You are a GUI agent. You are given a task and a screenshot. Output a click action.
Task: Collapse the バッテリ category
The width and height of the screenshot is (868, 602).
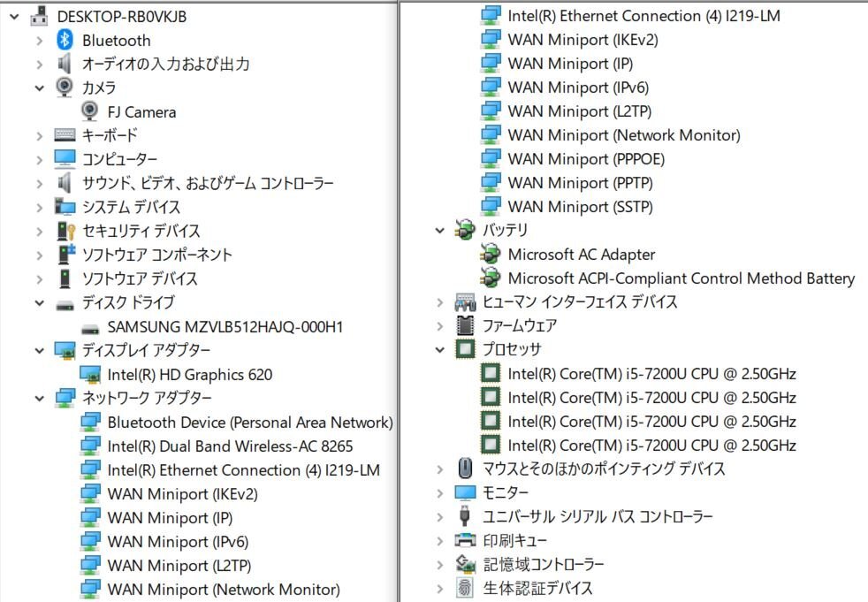[440, 231]
